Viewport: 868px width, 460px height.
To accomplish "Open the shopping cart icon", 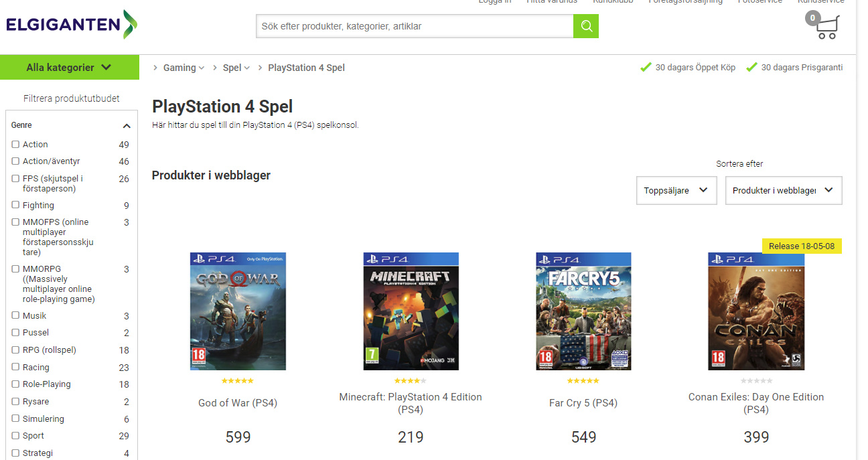I will pos(823,26).
